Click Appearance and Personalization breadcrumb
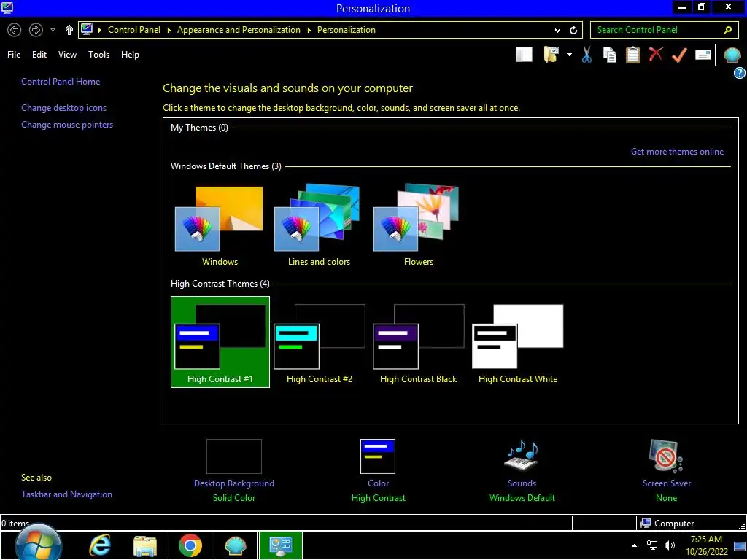This screenshot has width=747, height=560. tap(239, 30)
